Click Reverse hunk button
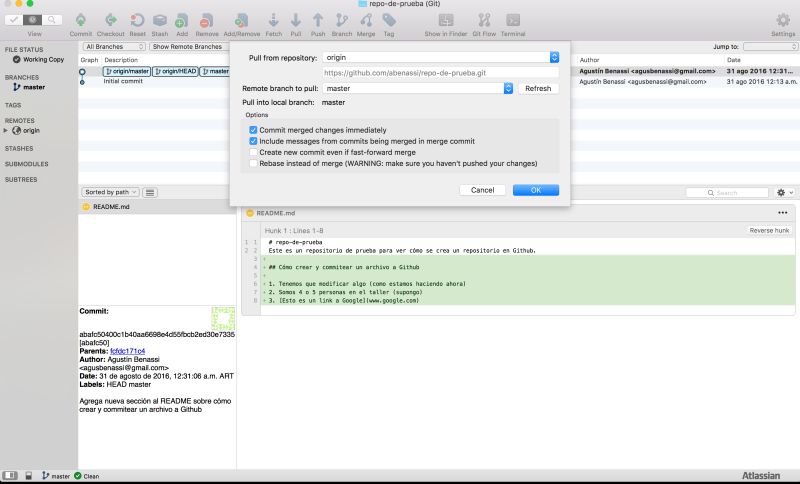The image size is (800, 484). [x=769, y=231]
